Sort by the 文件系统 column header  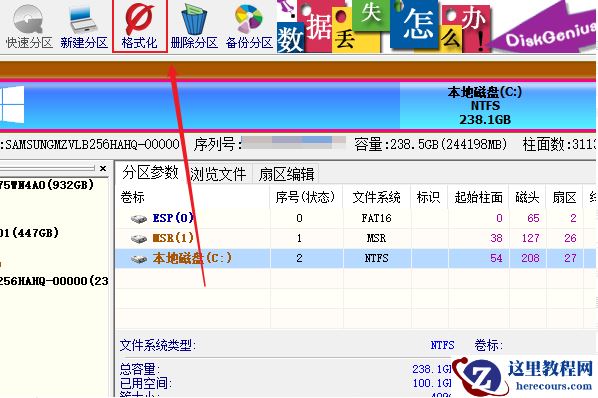pos(376,197)
